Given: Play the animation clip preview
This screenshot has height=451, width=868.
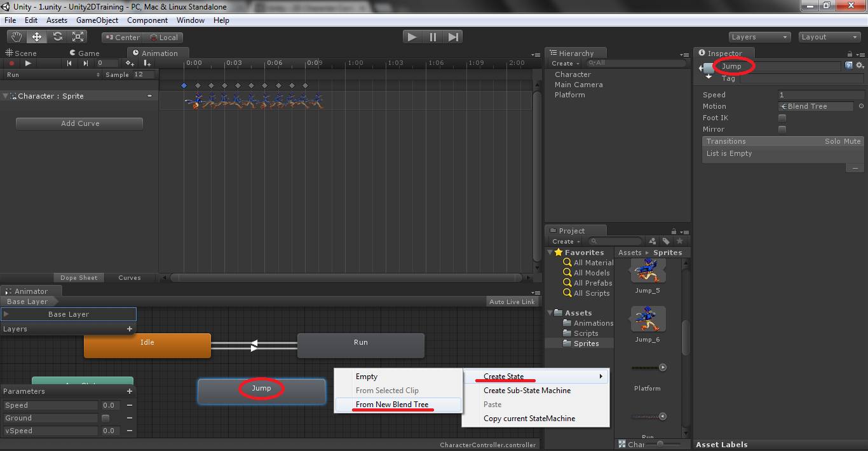Looking at the screenshot, I should [28, 63].
